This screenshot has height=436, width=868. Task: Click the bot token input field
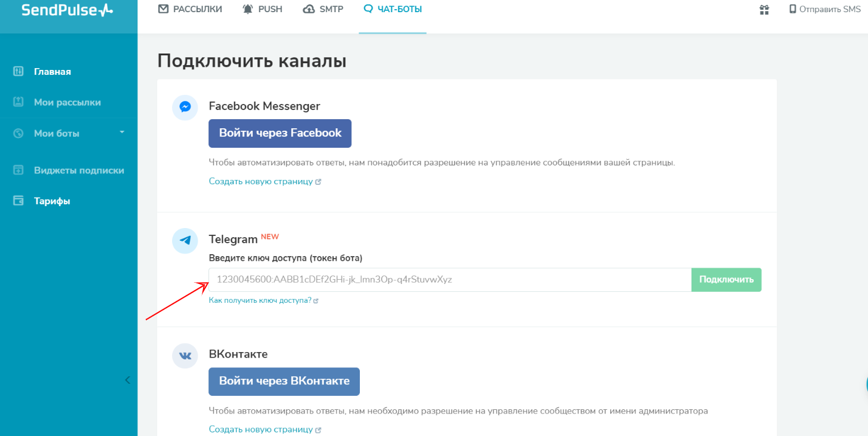pyautogui.click(x=450, y=280)
